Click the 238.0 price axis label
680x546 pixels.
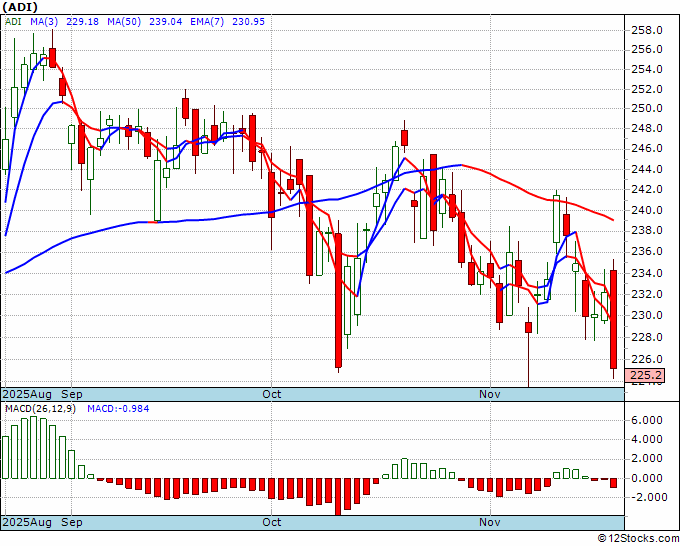point(647,230)
